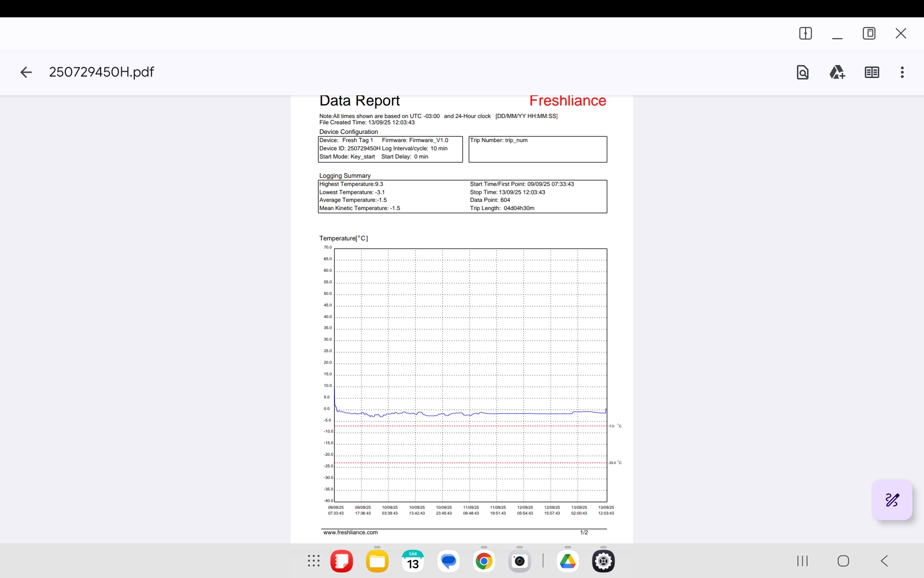Go back with the arrow icon
The height and width of the screenshot is (578, 924).
pos(26,72)
